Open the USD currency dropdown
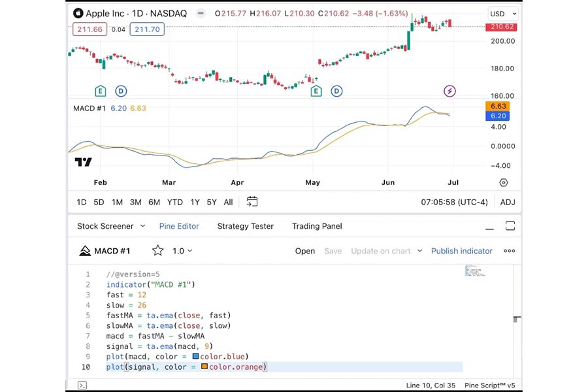 [x=503, y=14]
